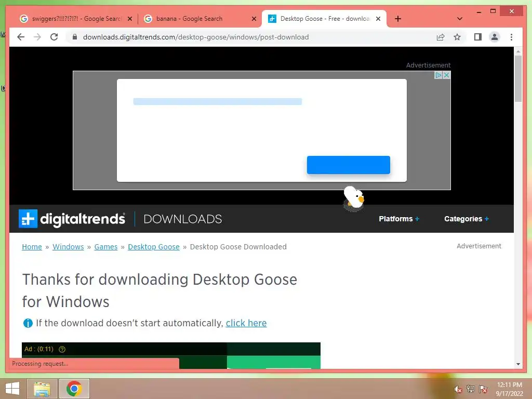Click the page scroll down arrow
Image resolution: width=532 pixels, height=399 pixels.
pos(518,364)
